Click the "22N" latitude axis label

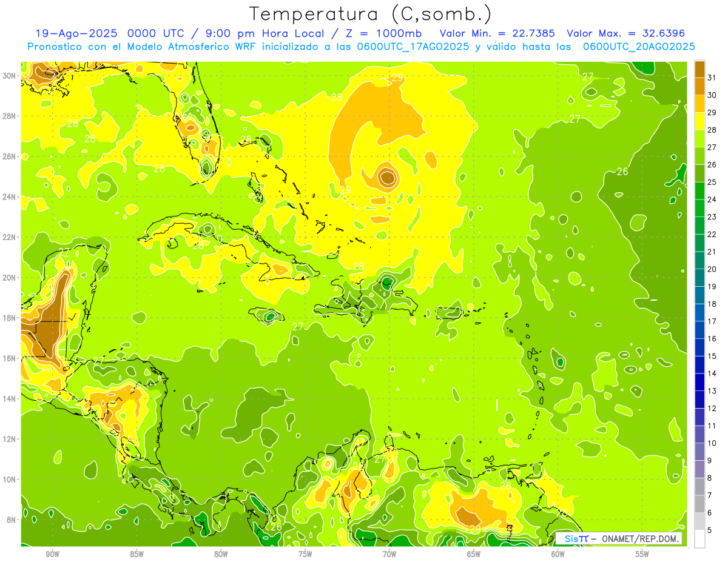(9, 237)
